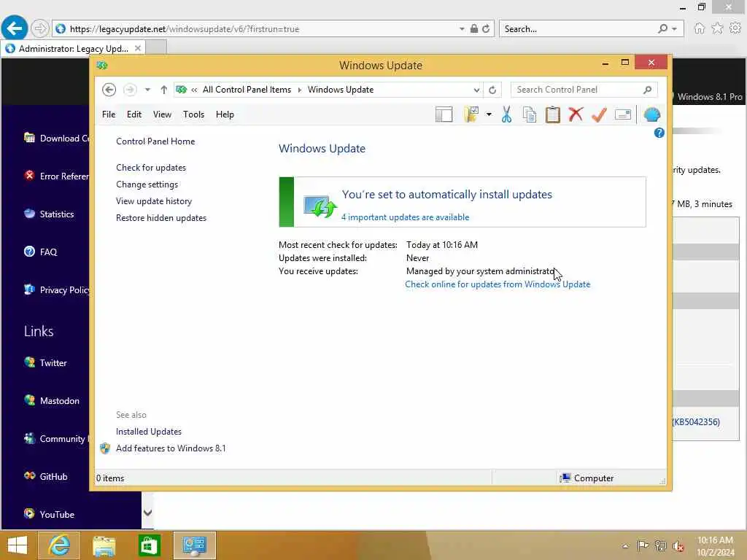The image size is (747, 560).
Task: Click the Up one level arrow
Action: pos(164,90)
